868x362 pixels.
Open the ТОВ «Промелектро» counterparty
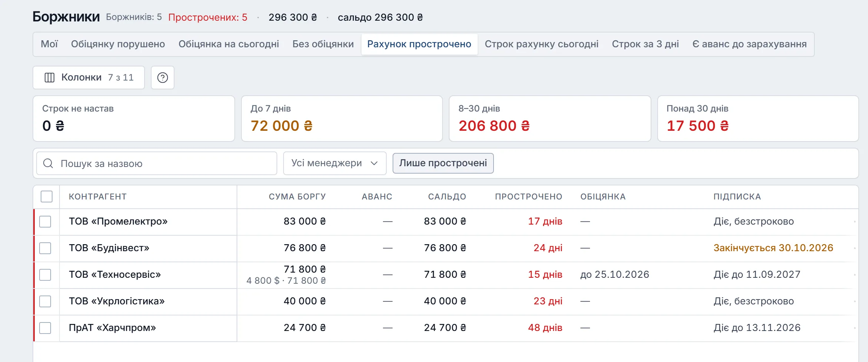(118, 222)
